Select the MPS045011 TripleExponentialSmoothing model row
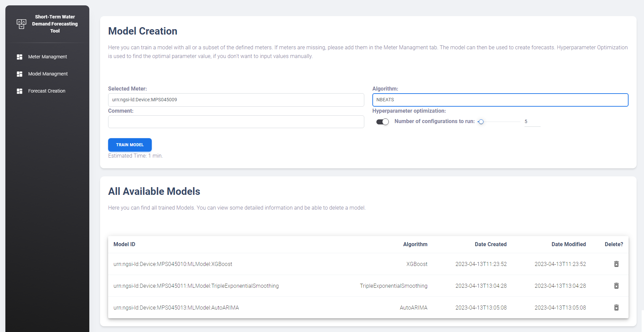Image resolution: width=644 pixels, height=332 pixels. [196, 286]
